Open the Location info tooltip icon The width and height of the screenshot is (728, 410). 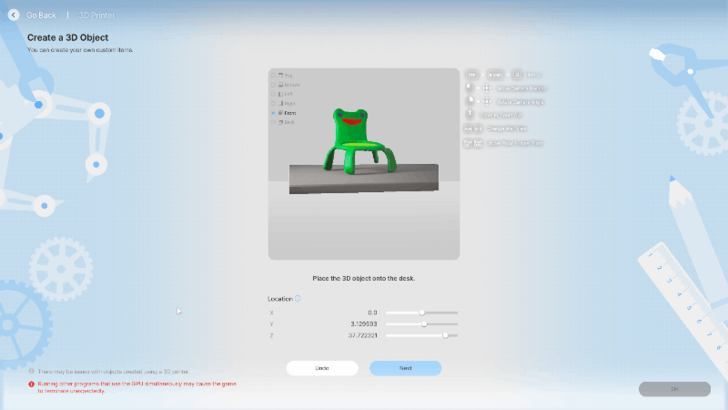298,299
